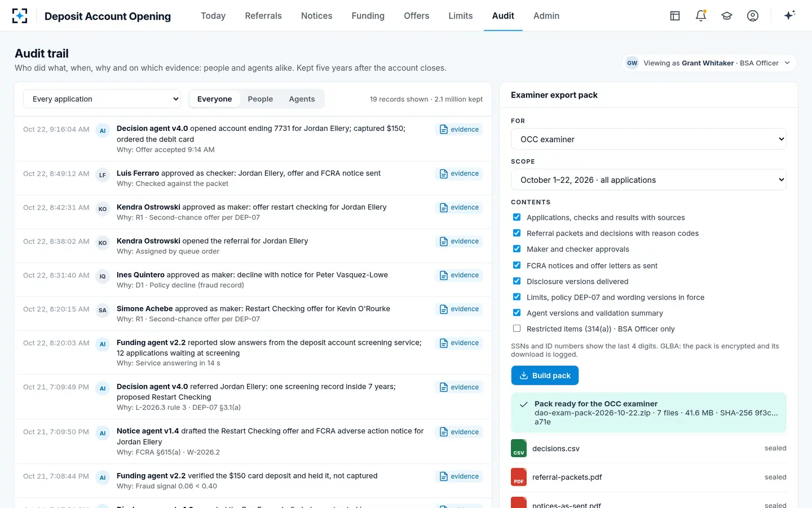
Task: Go to the Funding tab
Action: click(368, 16)
